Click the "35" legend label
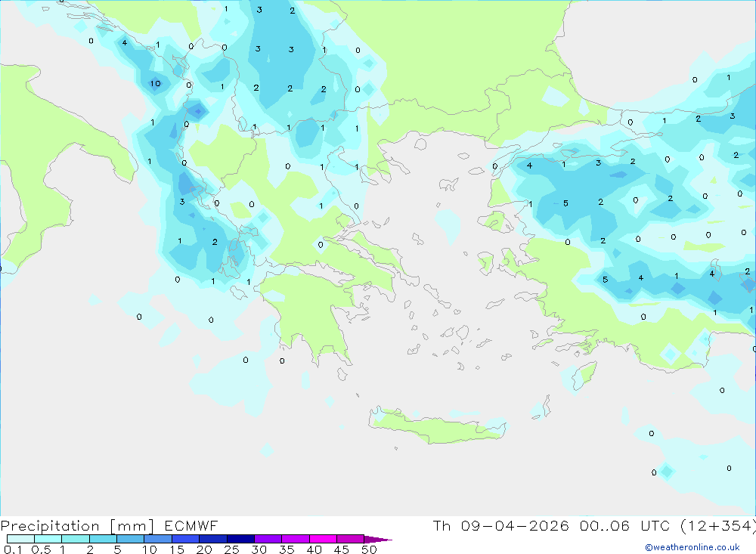 (287, 549)
